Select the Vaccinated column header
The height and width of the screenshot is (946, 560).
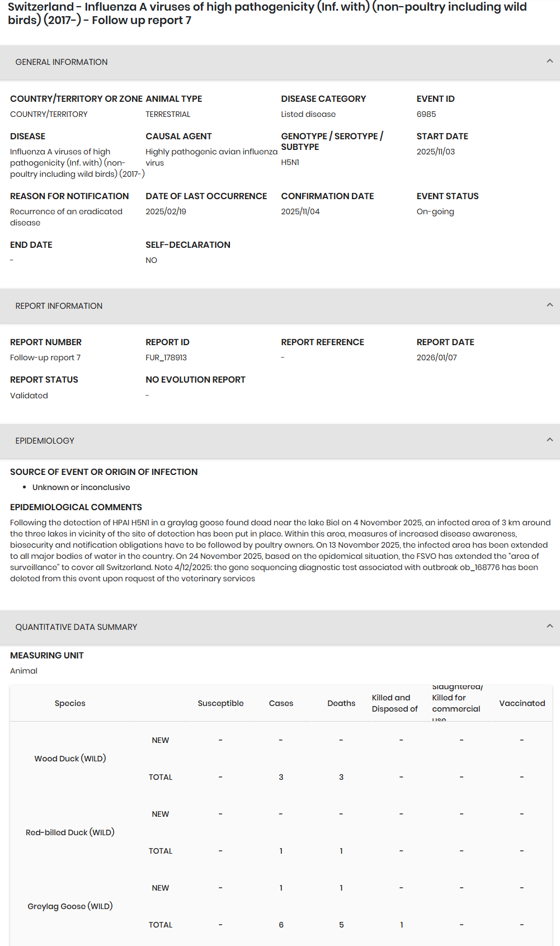(521, 703)
